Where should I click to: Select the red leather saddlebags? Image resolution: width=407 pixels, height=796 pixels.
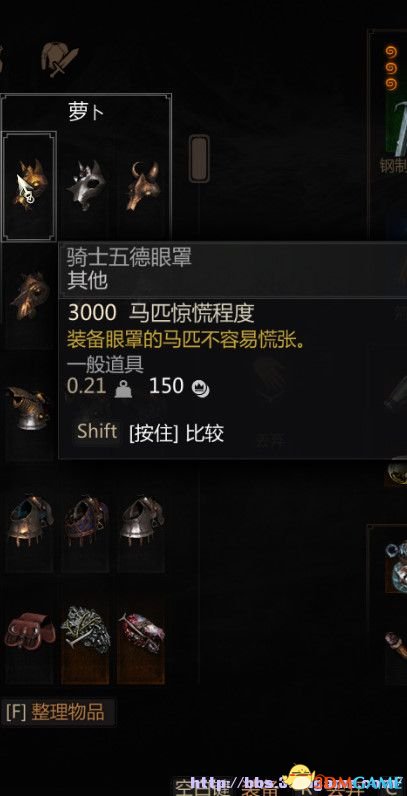pos(29,632)
